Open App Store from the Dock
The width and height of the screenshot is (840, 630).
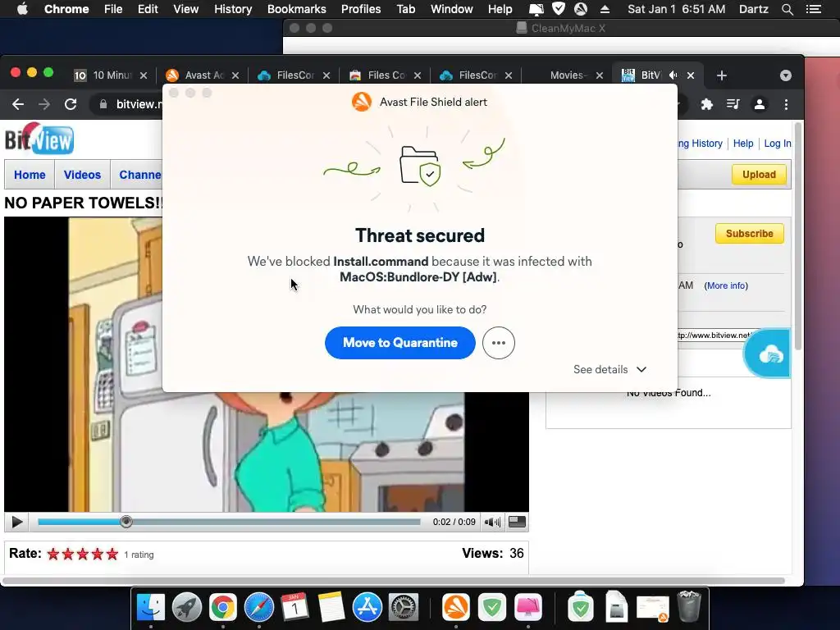[367, 608]
